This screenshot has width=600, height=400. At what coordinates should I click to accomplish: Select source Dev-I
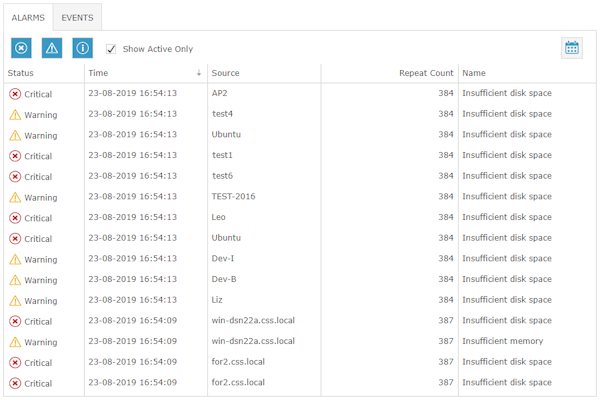(x=223, y=258)
